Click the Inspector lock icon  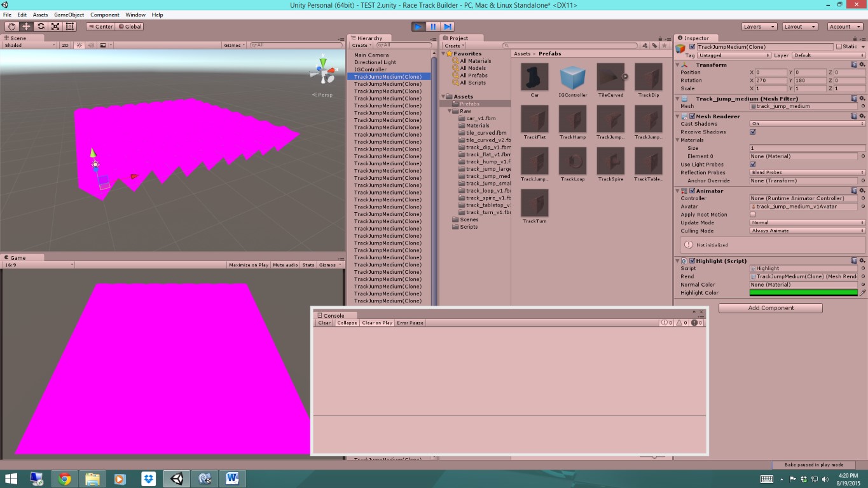(856, 38)
